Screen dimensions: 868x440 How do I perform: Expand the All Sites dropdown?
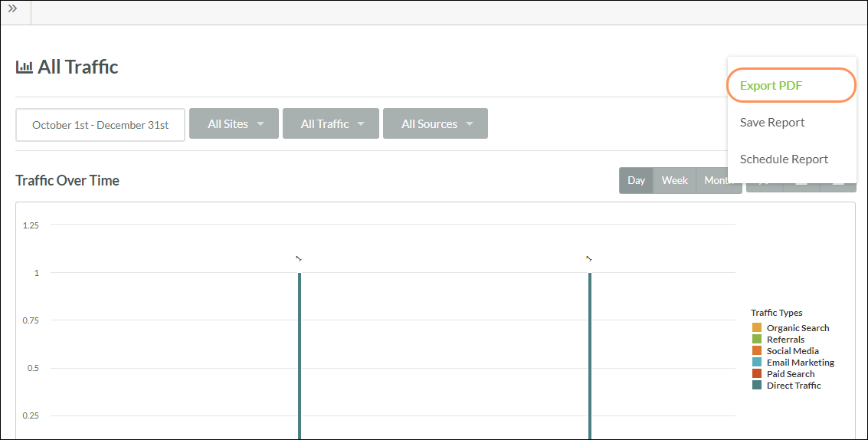point(234,123)
